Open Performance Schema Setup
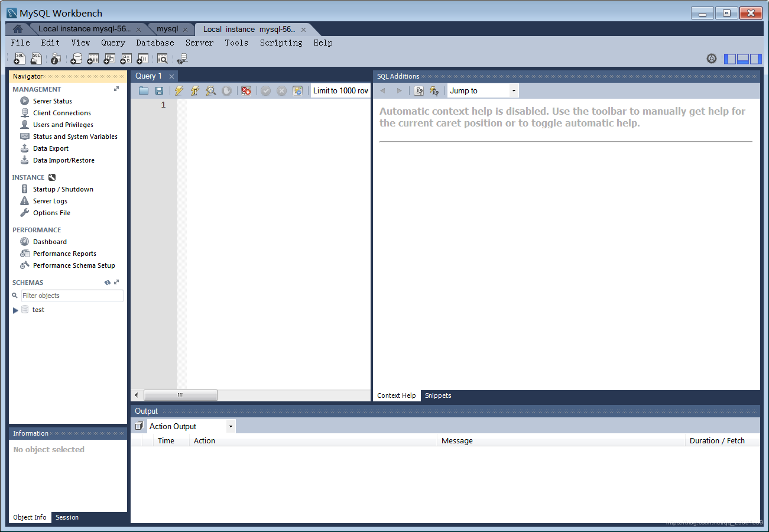769x532 pixels. (74, 265)
